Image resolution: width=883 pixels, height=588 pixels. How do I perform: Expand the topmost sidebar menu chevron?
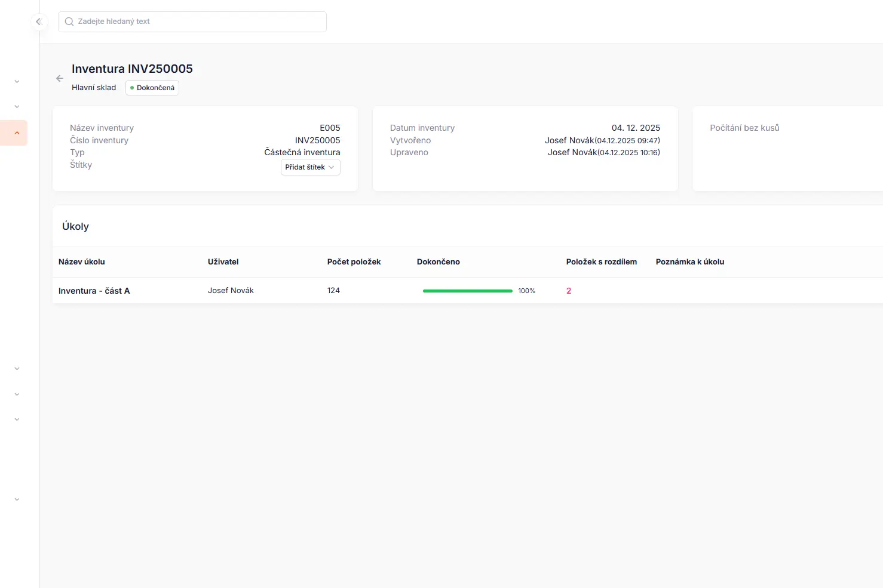[x=16, y=81]
